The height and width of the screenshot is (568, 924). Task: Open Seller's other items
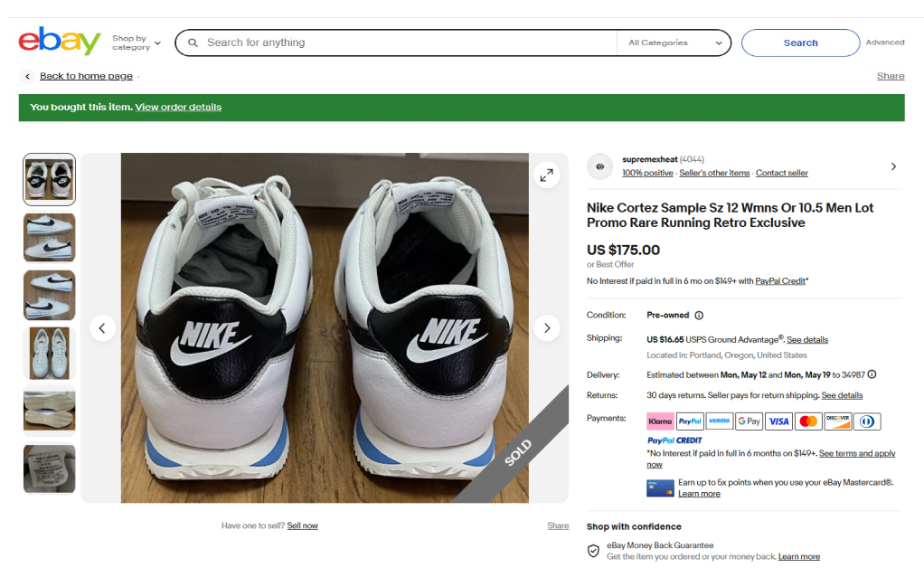point(714,174)
